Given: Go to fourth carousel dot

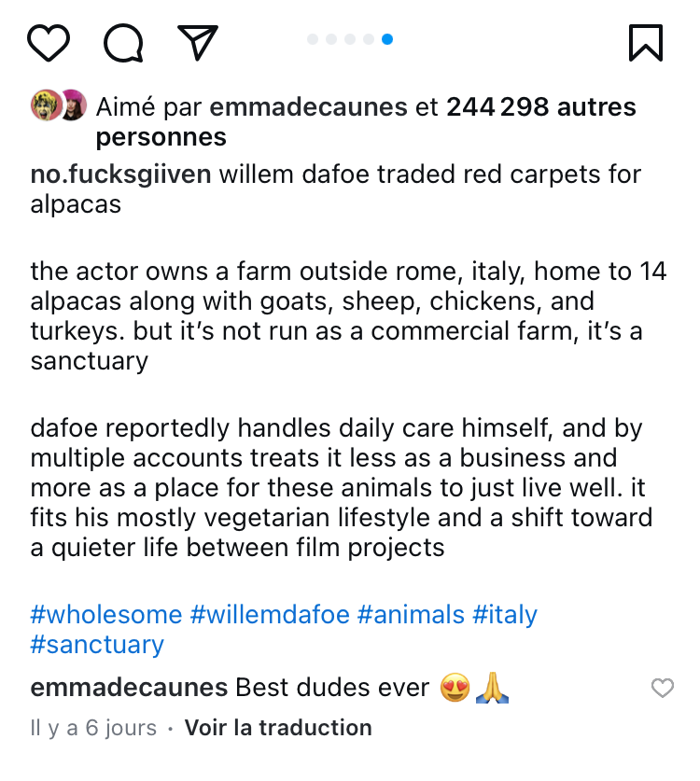Looking at the screenshot, I should (369, 39).
